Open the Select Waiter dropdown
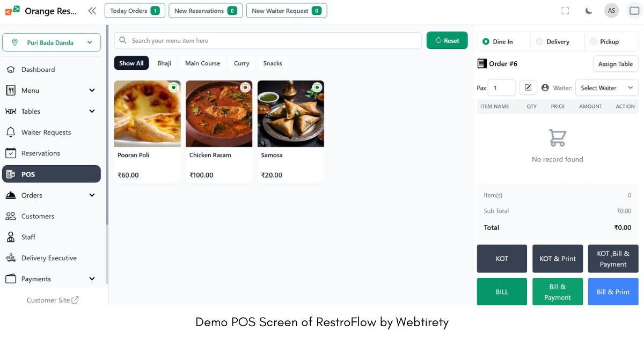The height and width of the screenshot is (338, 644). coord(606,88)
